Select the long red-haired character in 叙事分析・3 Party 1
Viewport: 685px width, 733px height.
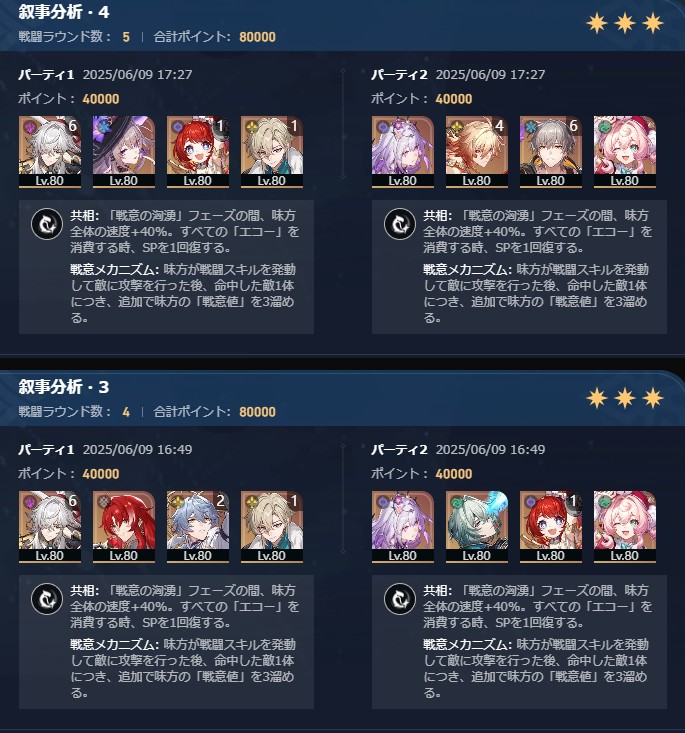coord(123,527)
